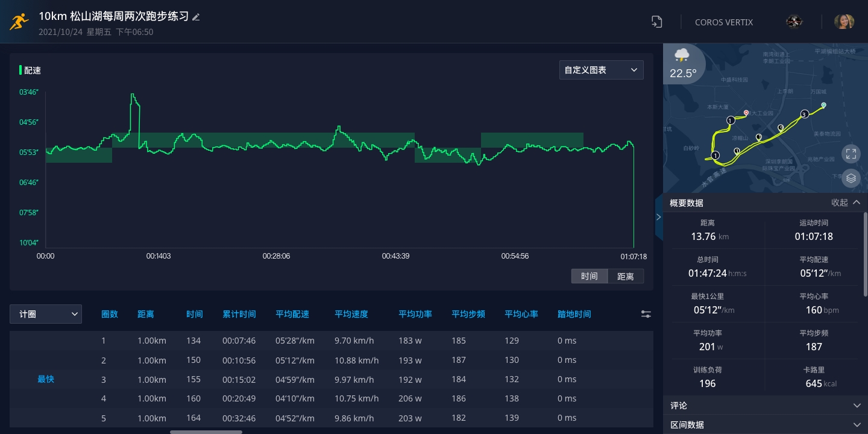The image size is (868, 434).
Task: Open the 计圈 lap type dropdown
Action: 46,314
